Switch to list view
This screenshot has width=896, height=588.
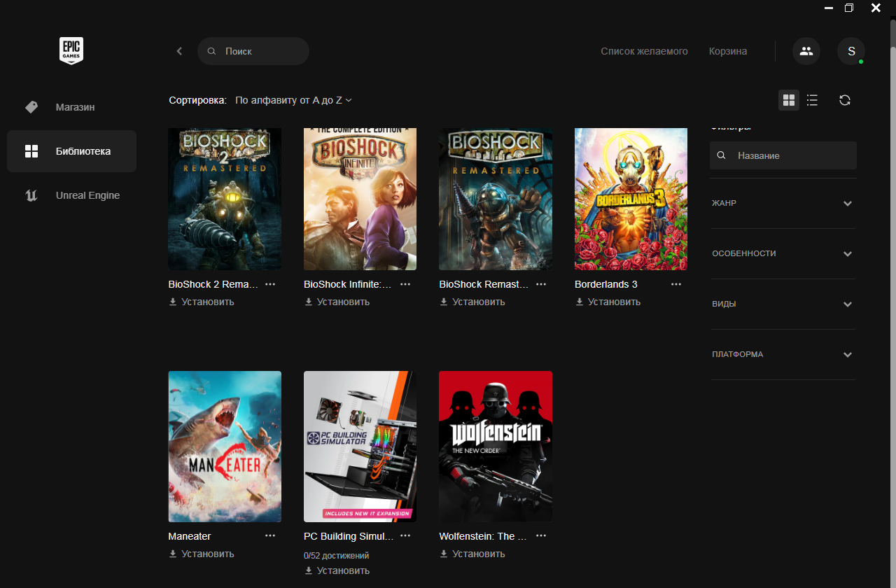click(812, 100)
